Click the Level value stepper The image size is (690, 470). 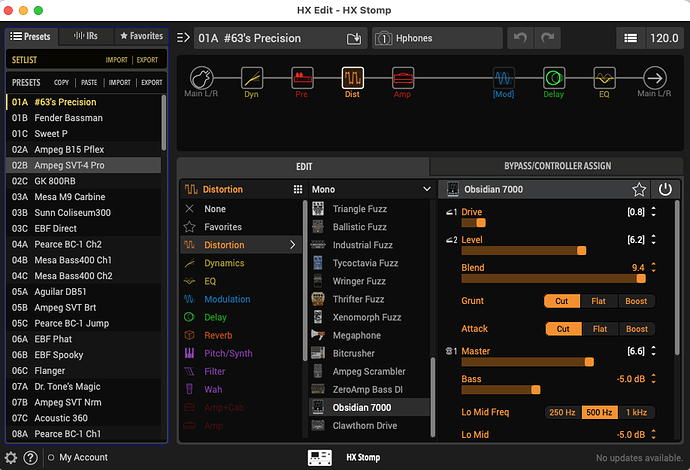click(653, 240)
